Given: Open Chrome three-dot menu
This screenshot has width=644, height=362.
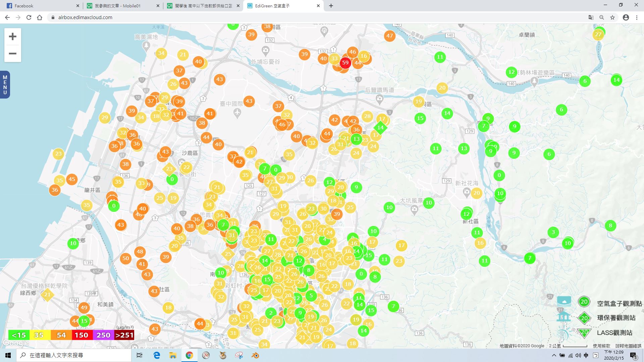Looking at the screenshot, I should (x=637, y=17).
